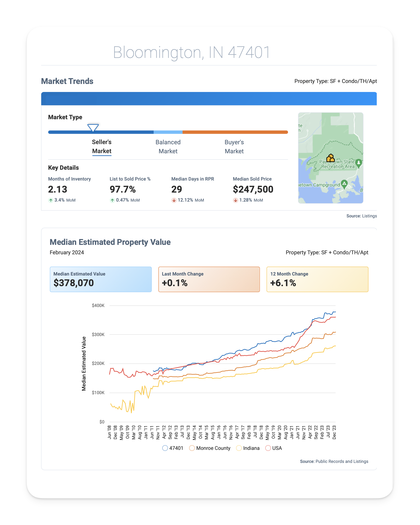Screen dimensions: 420x525
Task: Click the green up arrow beside 0.47% MoM
Action: (112, 200)
